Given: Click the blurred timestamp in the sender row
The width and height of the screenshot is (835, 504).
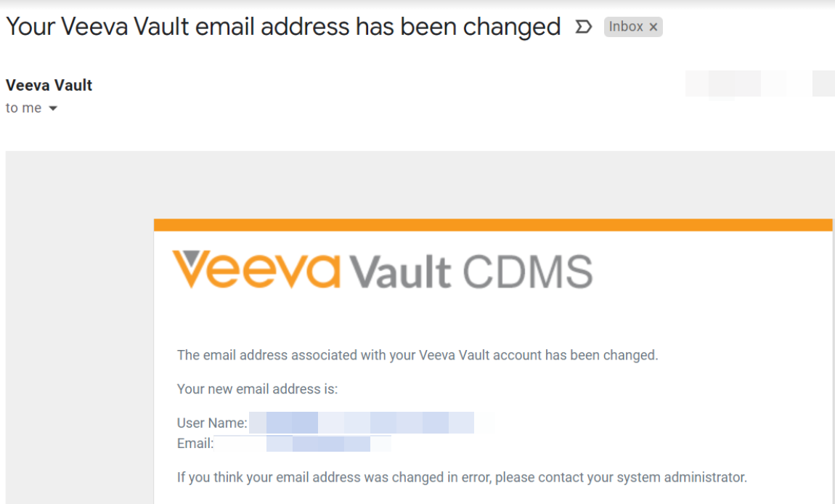Looking at the screenshot, I should [x=759, y=84].
